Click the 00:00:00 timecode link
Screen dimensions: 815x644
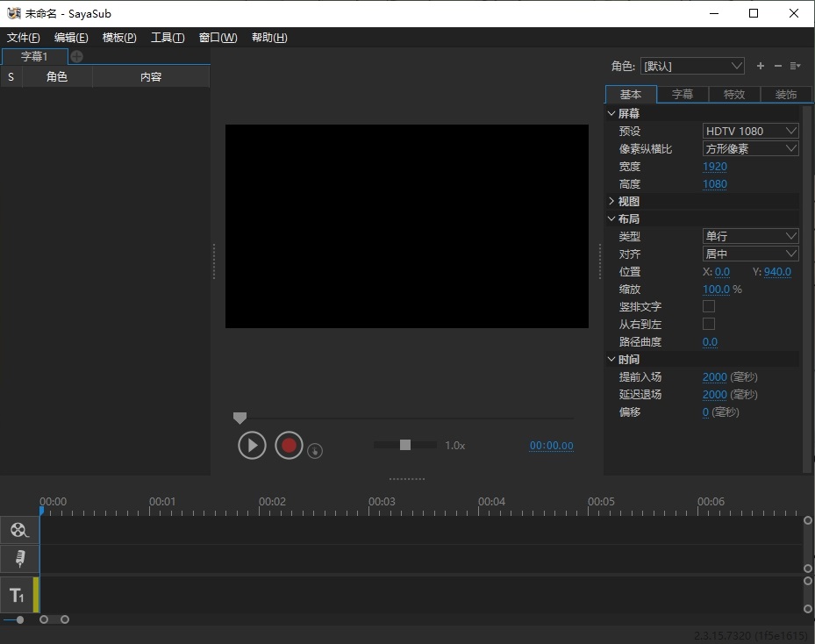551,446
